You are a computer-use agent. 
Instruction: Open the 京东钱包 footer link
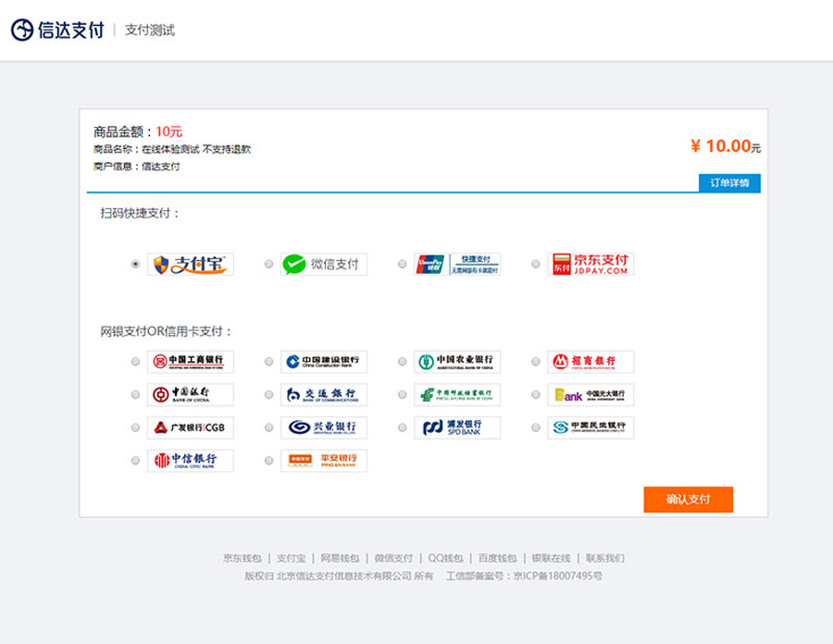coord(242,558)
